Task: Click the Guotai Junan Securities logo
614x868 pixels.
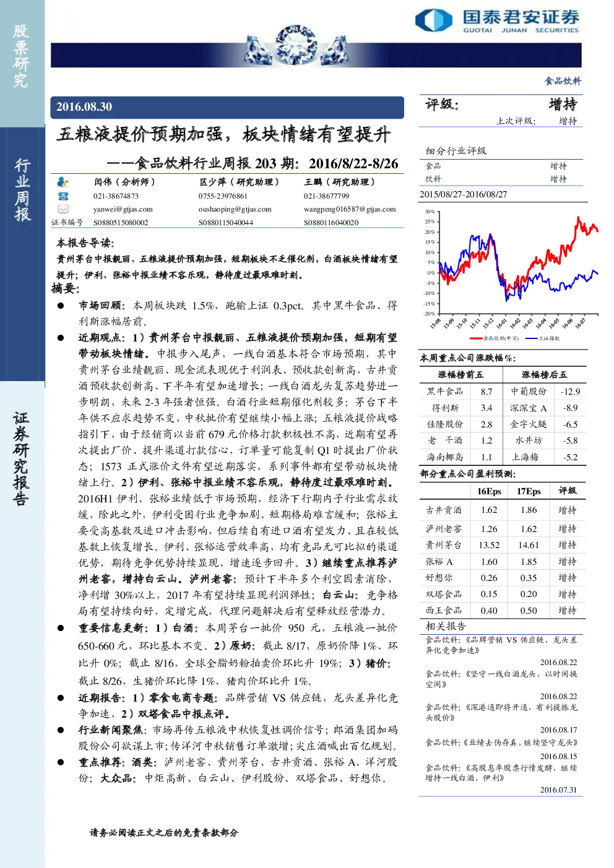Action: (x=498, y=20)
